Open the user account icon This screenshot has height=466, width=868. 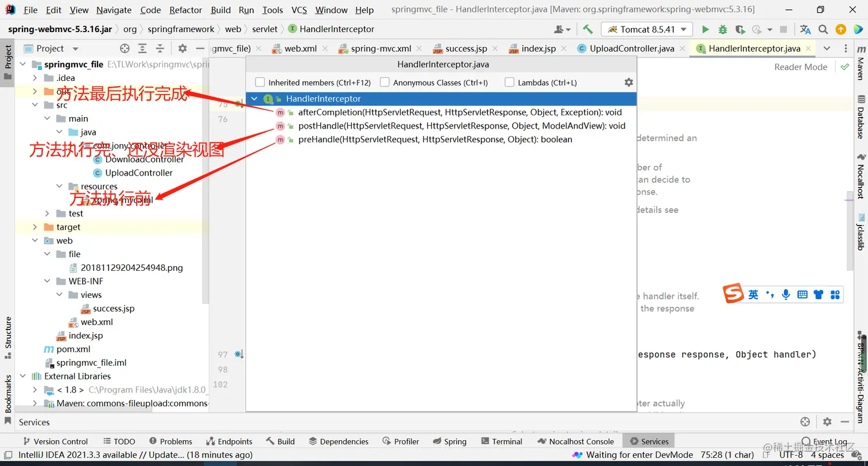pyautogui.click(x=561, y=29)
